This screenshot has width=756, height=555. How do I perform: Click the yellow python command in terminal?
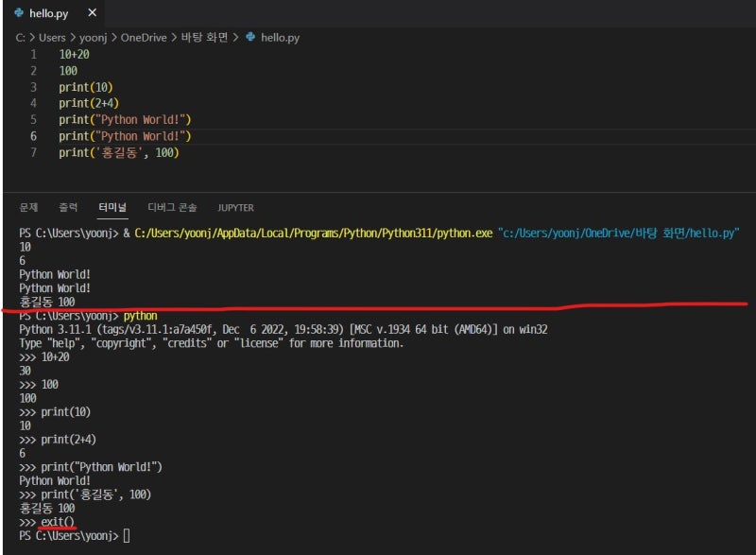[x=140, y=316]
